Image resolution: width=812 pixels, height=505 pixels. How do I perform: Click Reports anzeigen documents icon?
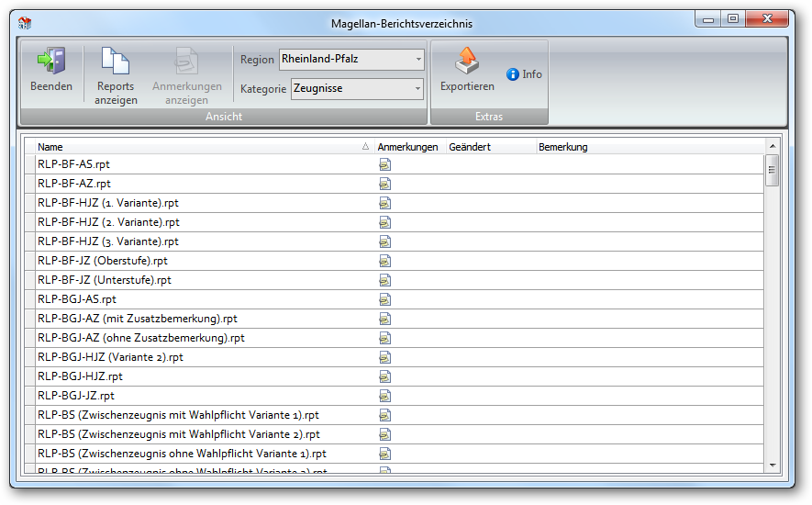coord(116,61)
